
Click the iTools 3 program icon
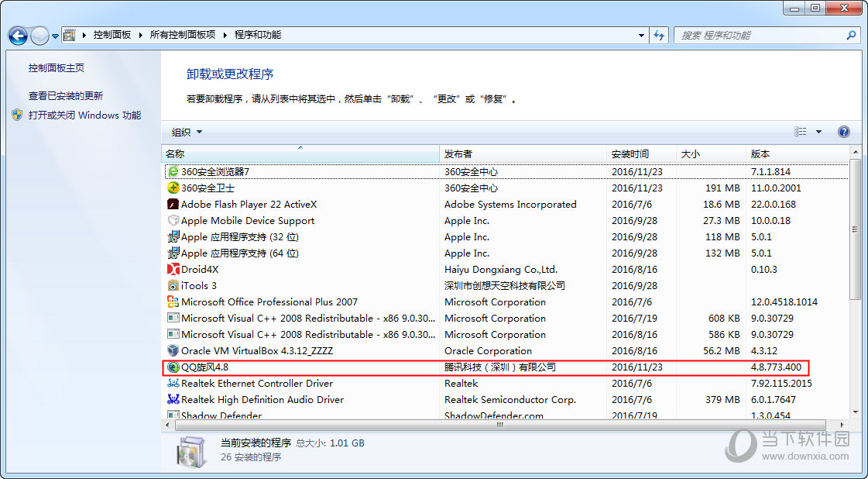point(173,285)
